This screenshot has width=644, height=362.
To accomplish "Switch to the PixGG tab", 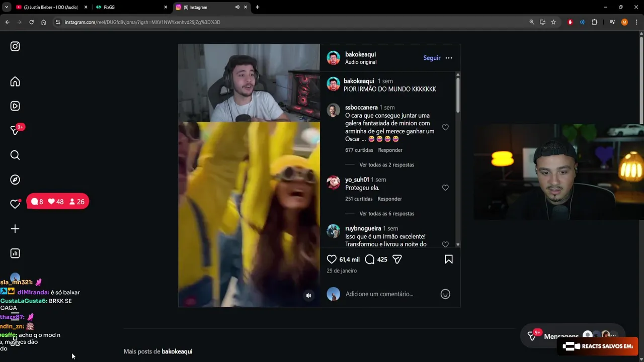I will click(x=132, y=7).
